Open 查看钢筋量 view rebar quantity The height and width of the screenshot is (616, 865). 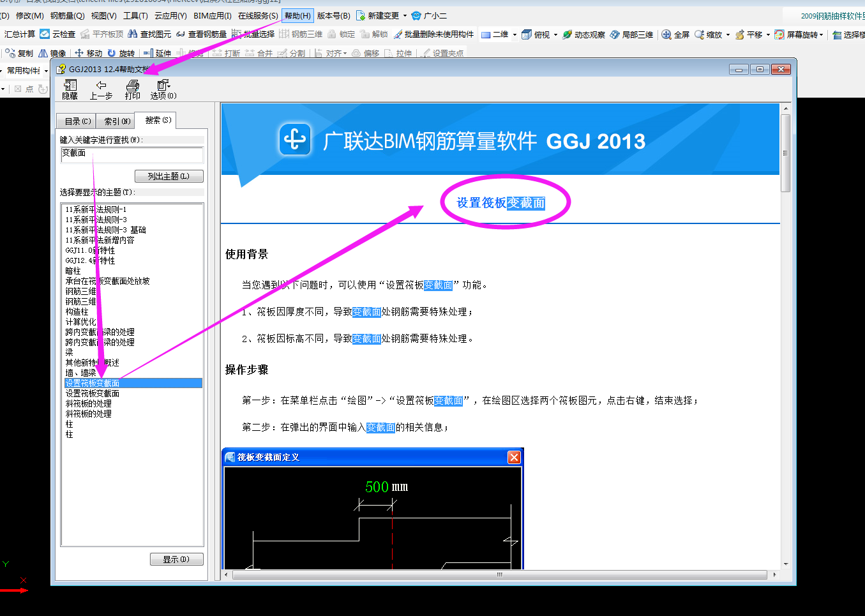[x=201, y=34]
